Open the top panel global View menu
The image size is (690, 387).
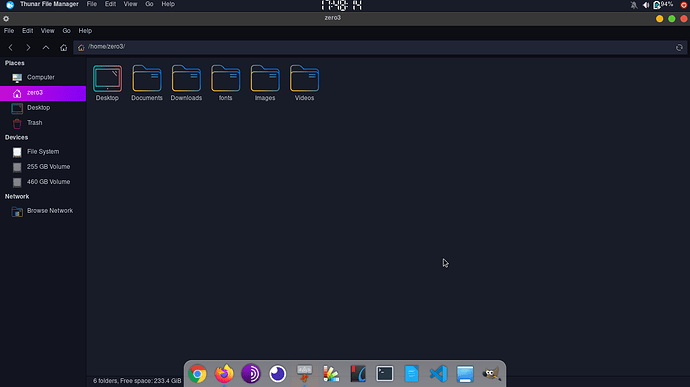(130, 4)
